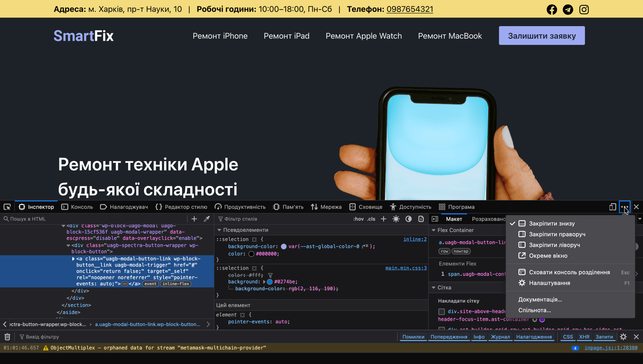Screen dimensions: 643x364
Task: Expand the selected anchor node triangle
Action: (x=73, y=259)
